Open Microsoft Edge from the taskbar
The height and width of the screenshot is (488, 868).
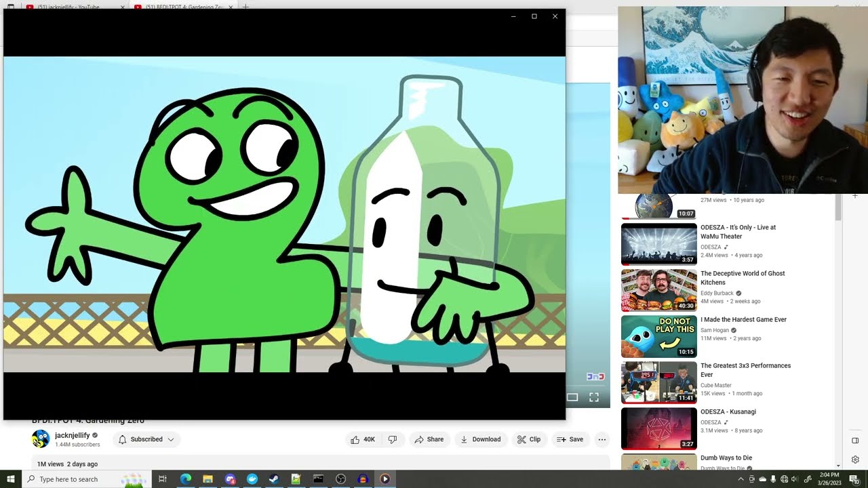[185, 479]
